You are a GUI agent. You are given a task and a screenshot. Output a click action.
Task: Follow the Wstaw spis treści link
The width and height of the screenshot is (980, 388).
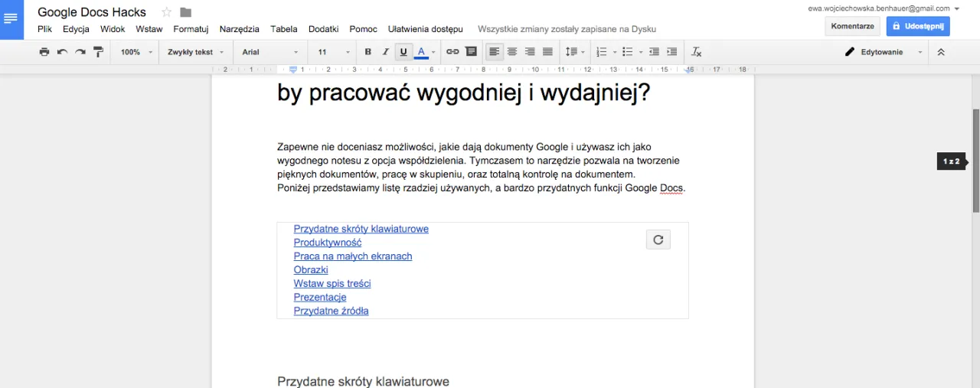coord(332,284)
